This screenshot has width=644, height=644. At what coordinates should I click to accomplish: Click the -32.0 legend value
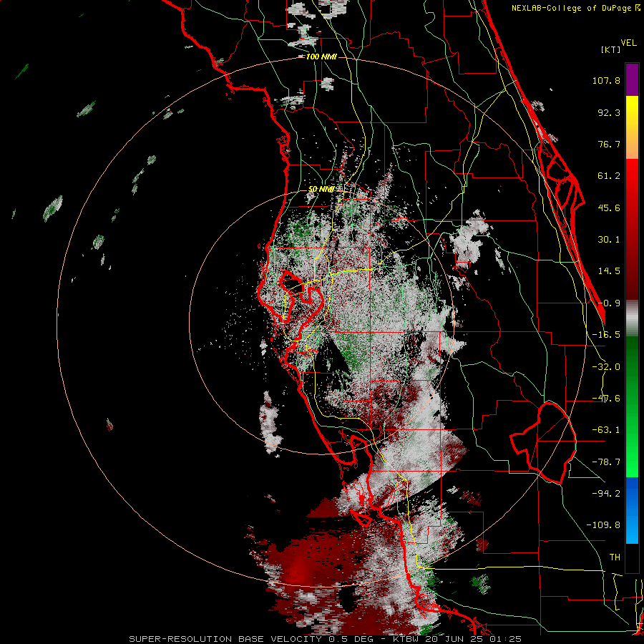[x=606, y=367]
